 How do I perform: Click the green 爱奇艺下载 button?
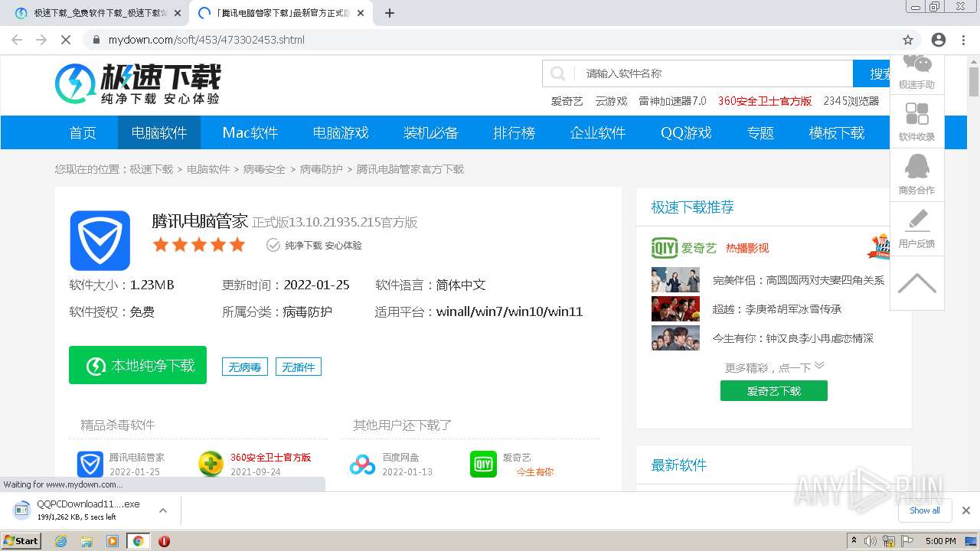[x=774, y=391]
